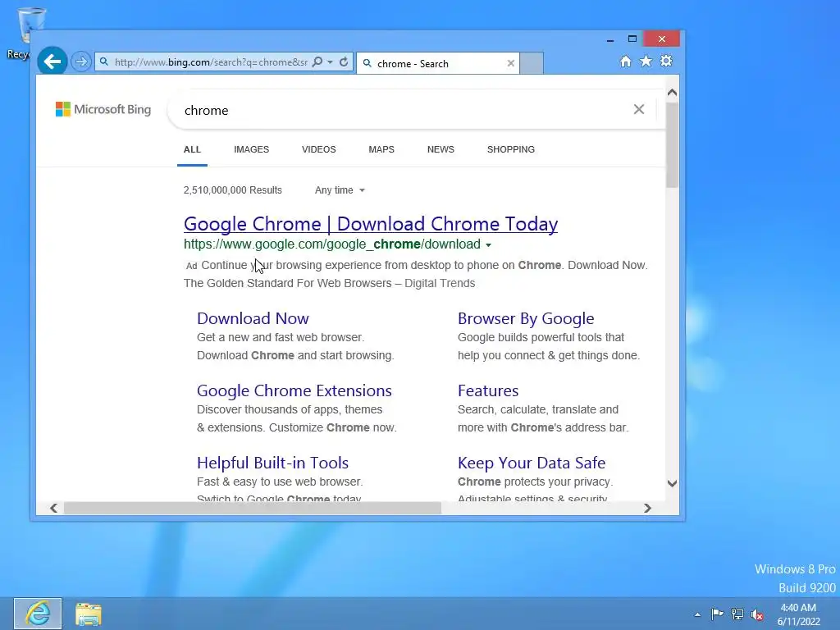Show hidden tray icons arrow
Screen dimensions: 840x630
coord(697,614)
